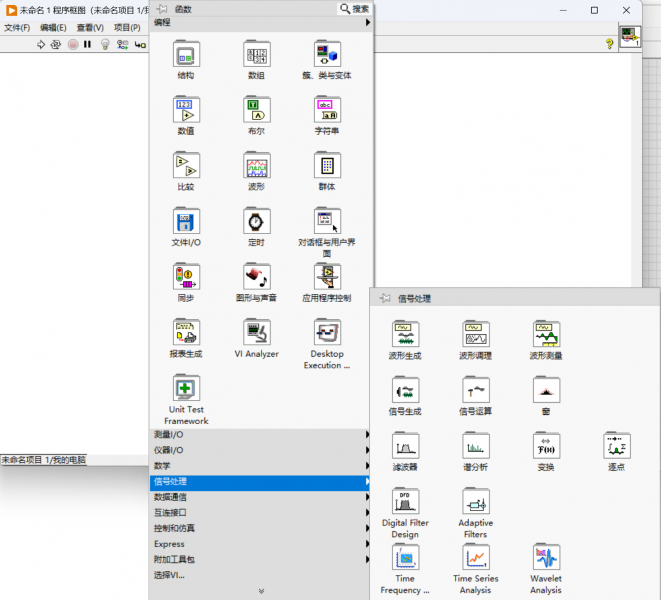This screenshot has width=661, height=600.
Task: Show more palette categories via bottom chevron
Action: pyautogui.click(x=261, y=591)
